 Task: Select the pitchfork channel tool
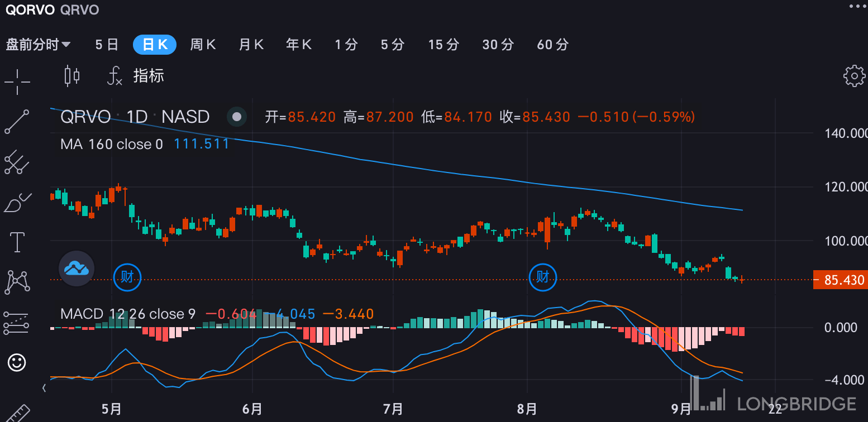pyautogui.click(x=17, y=162)
